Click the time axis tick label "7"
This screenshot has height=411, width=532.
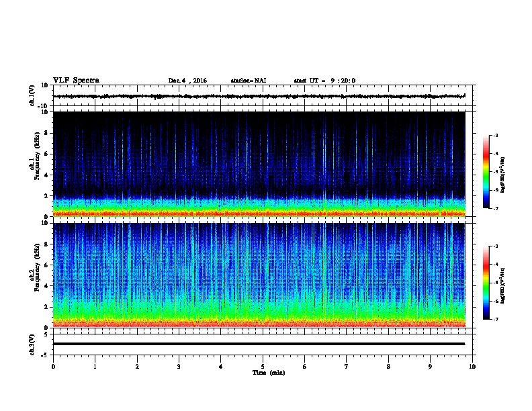(347, 367)
